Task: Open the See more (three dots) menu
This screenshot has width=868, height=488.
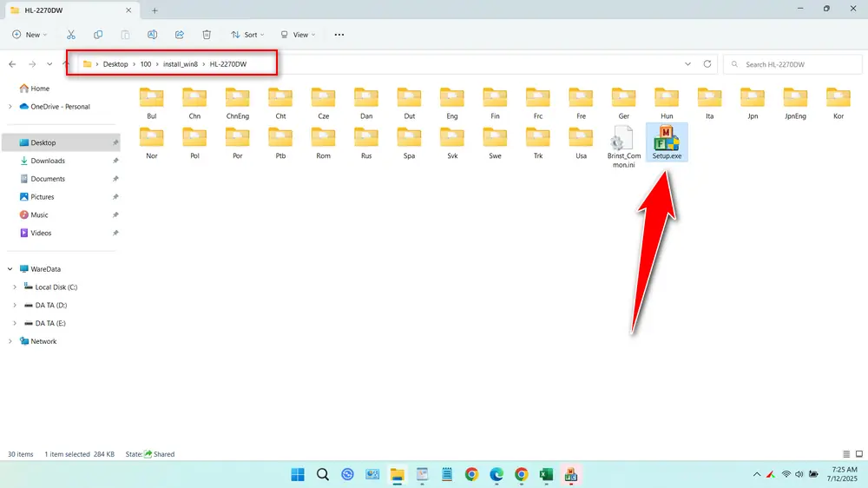Action: coord(339,35)
